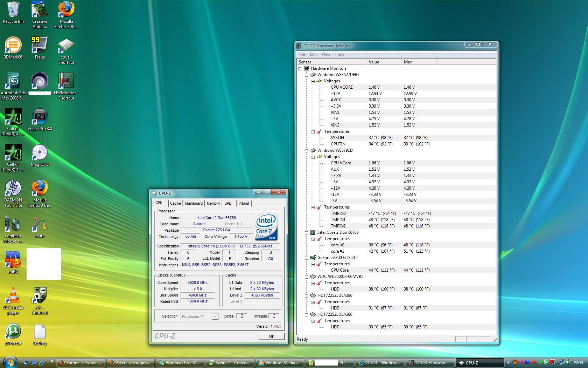Select the wic shortcut icon
Screen dimensions: 588x368
click(40, 301)
